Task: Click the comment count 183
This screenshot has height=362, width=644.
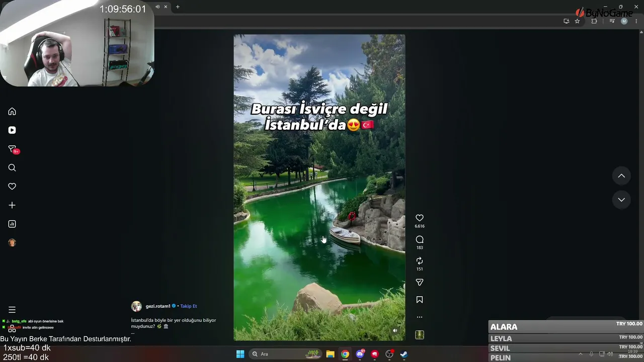Action: pyautogui.click(x=420, y=248)
